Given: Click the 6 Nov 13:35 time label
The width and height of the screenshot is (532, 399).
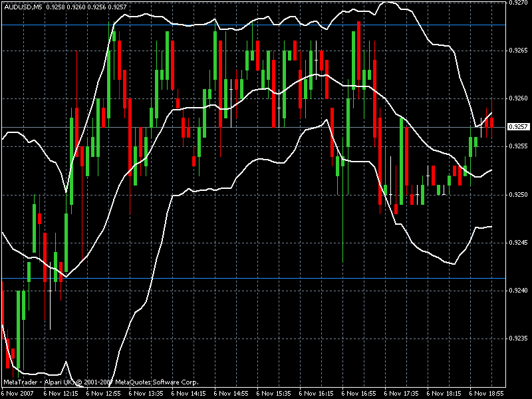Looking at the screenshot, I should click(x=146, y=394).
